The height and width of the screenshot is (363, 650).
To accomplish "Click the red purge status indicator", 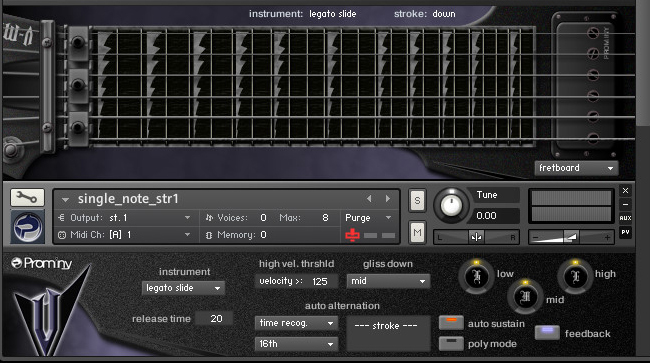I will tap(352, 235).
